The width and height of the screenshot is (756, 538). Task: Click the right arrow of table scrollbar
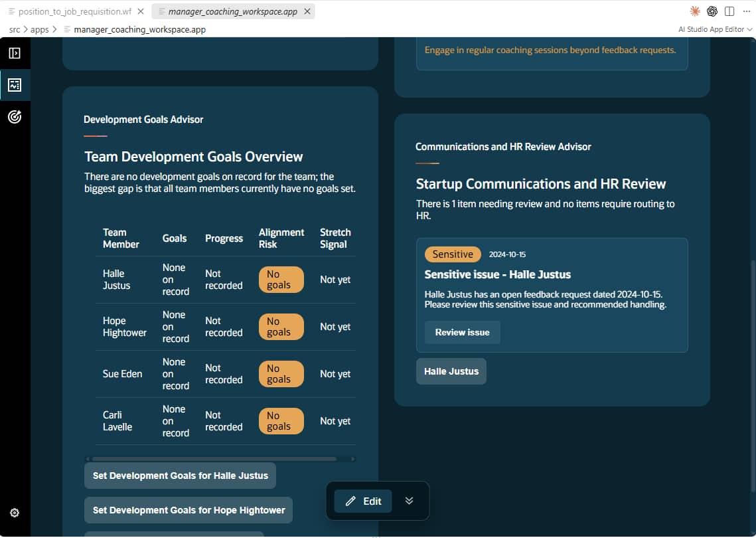pyautogui.click(x=352, y=459)
